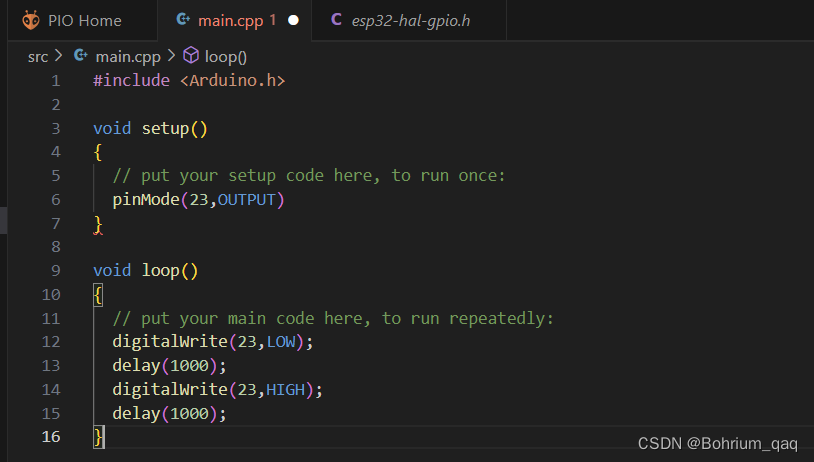Image resolution: width=814 pixels, height=462 pixels.
Task: Click line number 12 in the gutter
Action: click(51, 342)
